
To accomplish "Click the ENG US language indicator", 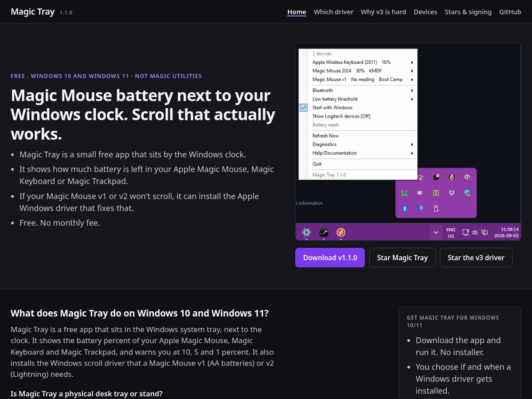I will [451, 233].
